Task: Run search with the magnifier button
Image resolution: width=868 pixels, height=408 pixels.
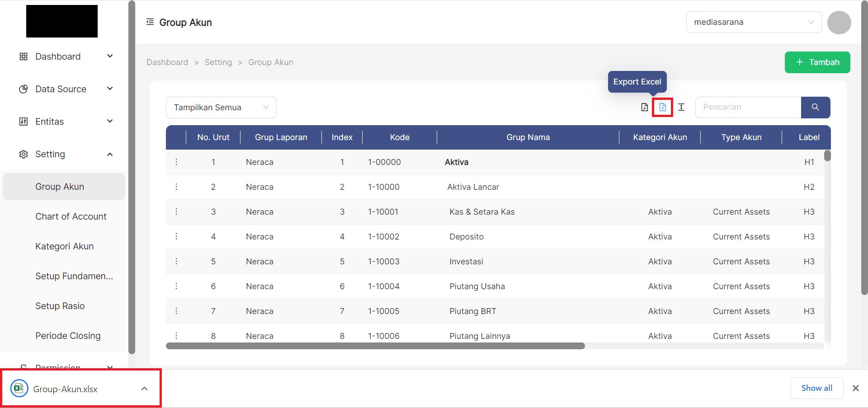Action: (x=815, y=107)
